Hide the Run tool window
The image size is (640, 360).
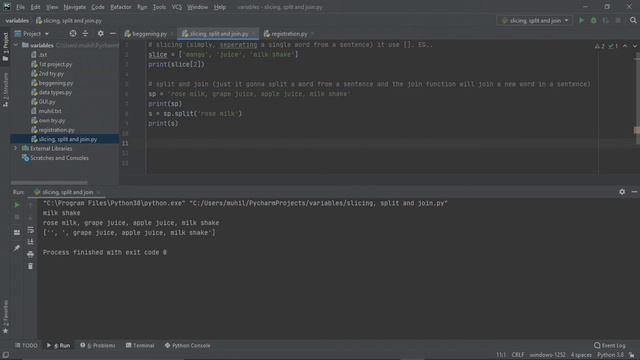coord(634,191)
